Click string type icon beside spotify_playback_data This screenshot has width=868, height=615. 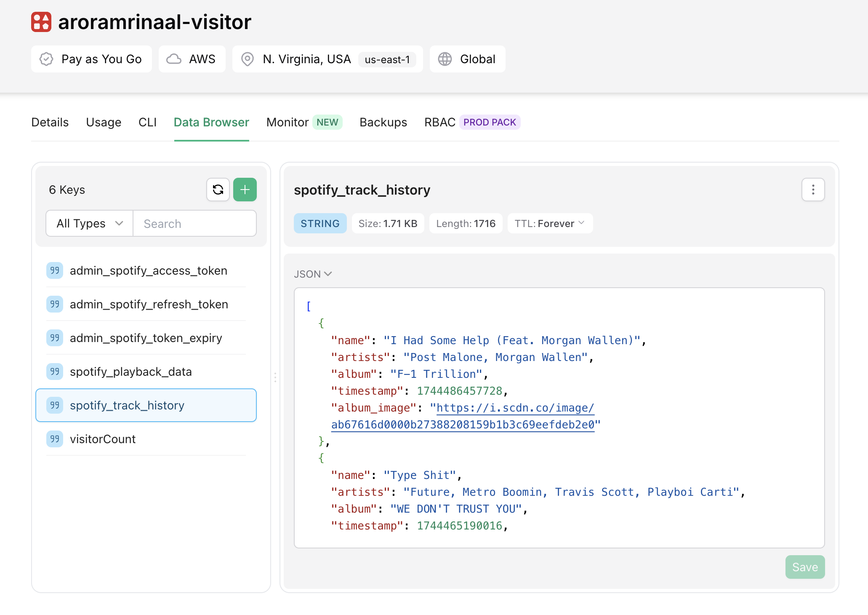tap(55, 372)
